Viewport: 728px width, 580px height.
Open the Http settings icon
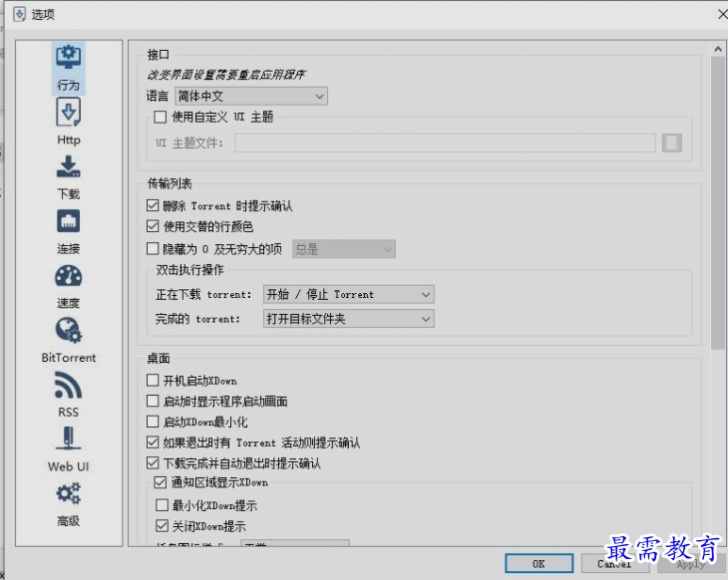tap(68, 113)
